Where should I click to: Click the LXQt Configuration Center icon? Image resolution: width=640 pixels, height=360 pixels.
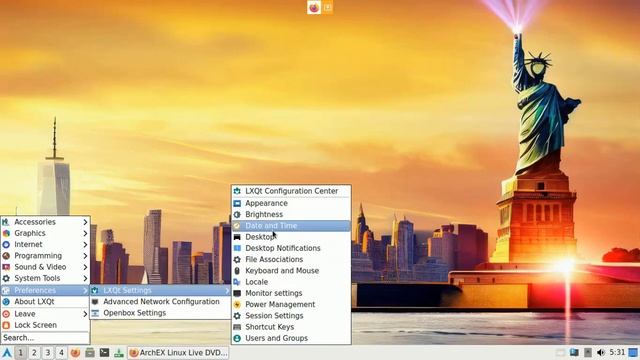click(237, 191)
